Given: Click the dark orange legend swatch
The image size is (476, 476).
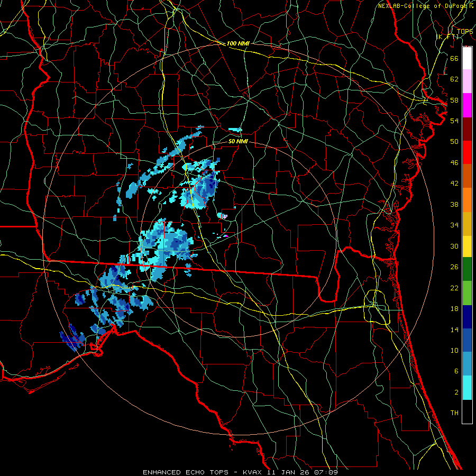Looking at the screenshot, I should 467,176.
